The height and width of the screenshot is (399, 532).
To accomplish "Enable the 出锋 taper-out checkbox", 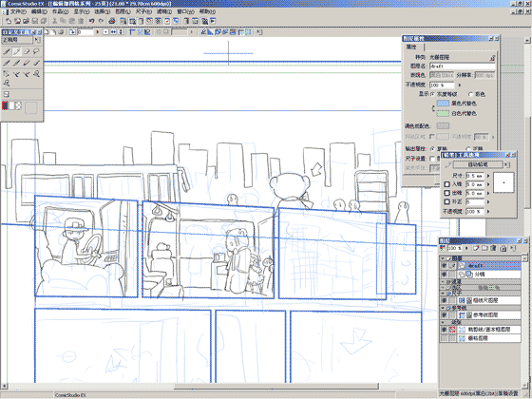I will pyautogui.click(x=447, y=193).
